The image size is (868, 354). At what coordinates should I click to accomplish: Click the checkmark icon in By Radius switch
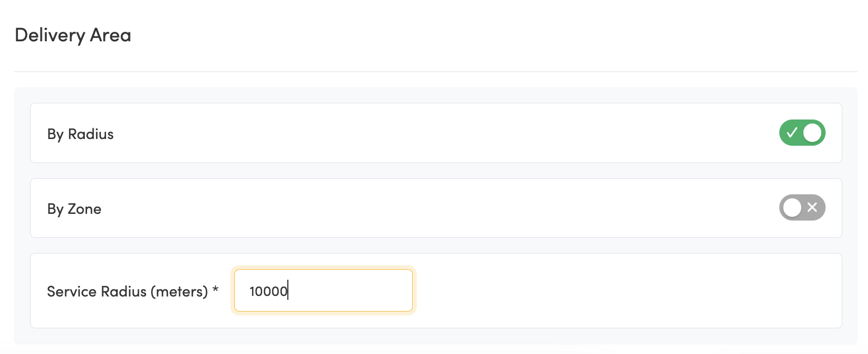click(791, 133)
